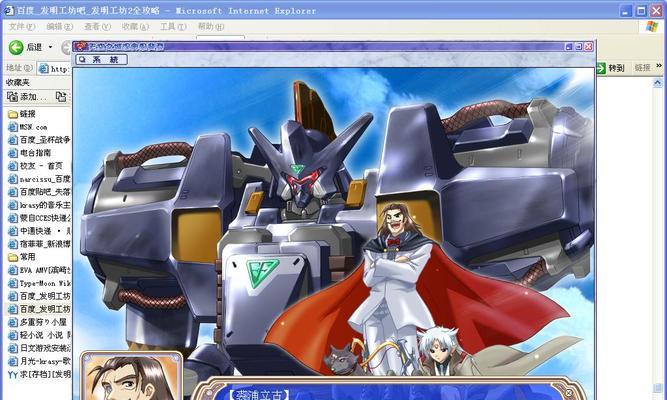Screen dimensions: 667x400
Task: Maximize the game window
Action: point(579,46)
